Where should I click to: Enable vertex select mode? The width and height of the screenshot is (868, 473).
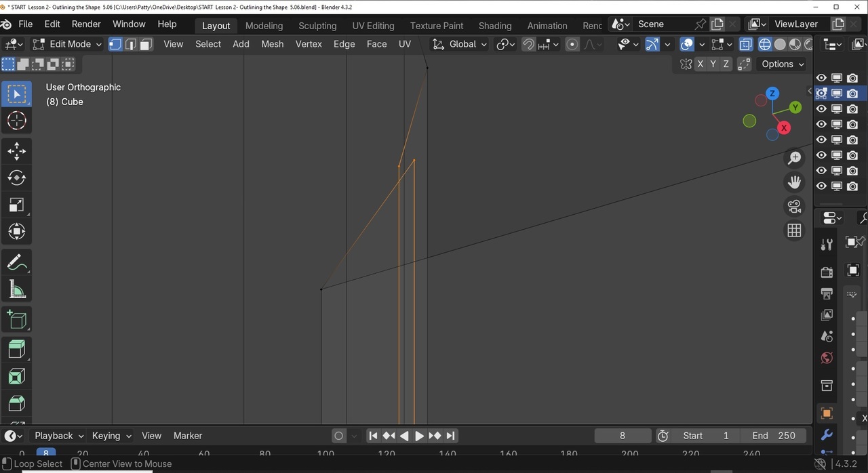click(x=115, y=44)
